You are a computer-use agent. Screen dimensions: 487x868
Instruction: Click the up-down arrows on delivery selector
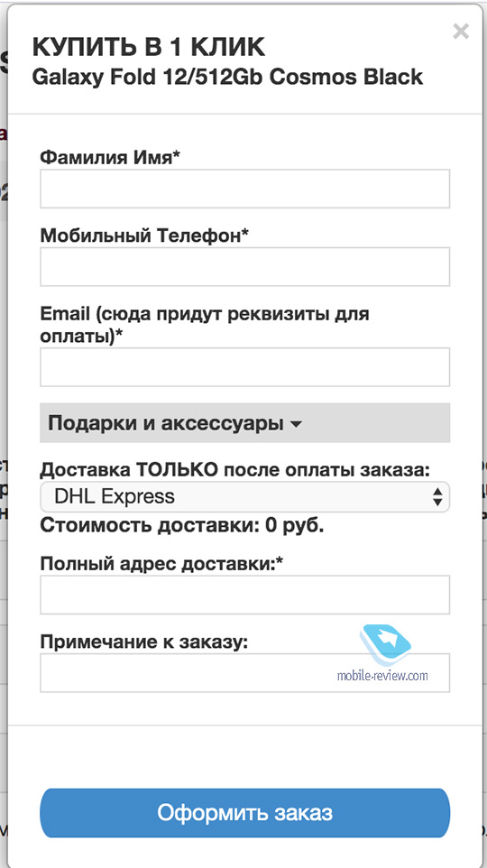tap(437, 496)
